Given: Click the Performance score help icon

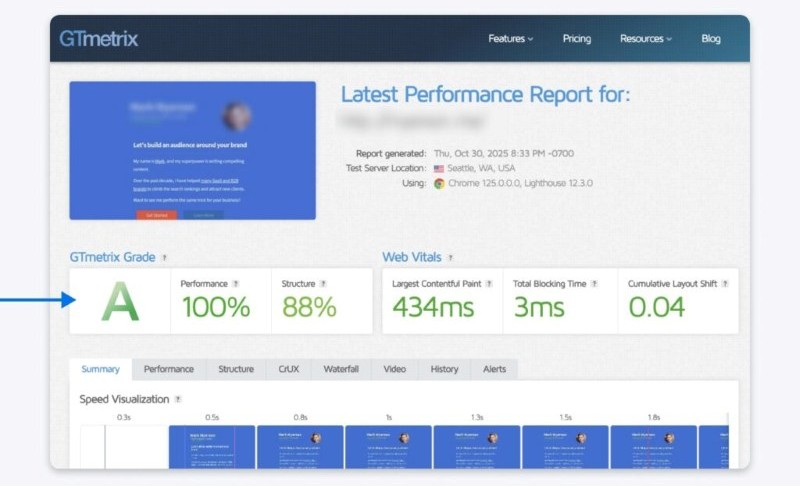Looking at the screenshot, I should point(236,284).
